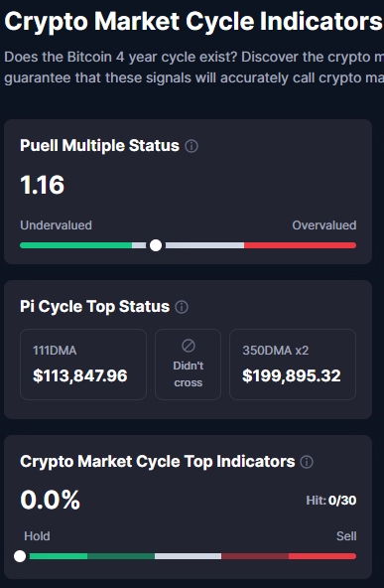Click the red Overvalued bar segment
The image size is (384, 588).
[x=300, y=245]
